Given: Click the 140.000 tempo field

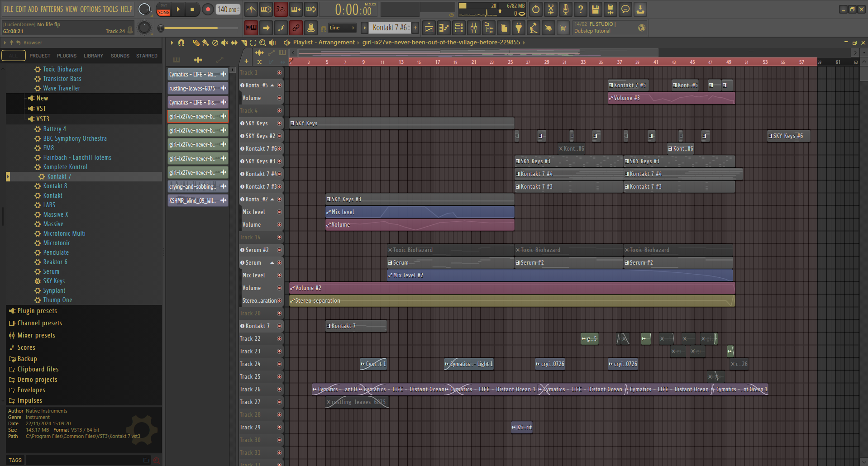Looking at the screenshot, I should 228,10.
